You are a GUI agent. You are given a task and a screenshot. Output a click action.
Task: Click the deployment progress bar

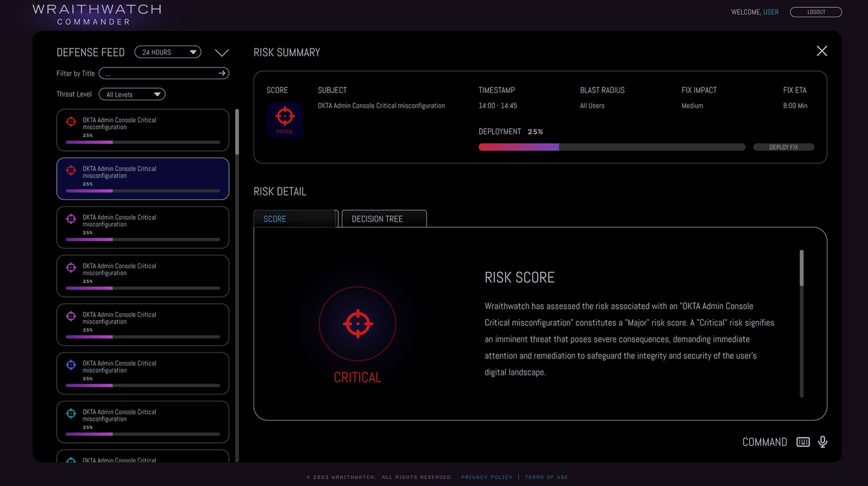pos(611,147)
